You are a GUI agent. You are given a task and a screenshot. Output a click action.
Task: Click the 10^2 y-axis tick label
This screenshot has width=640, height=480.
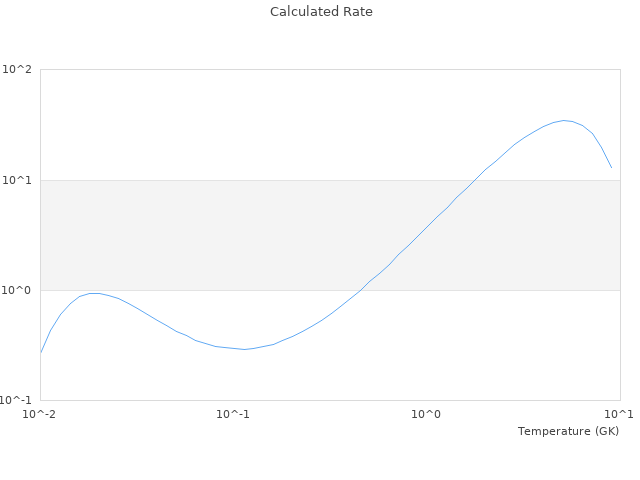tap(17, 70)
